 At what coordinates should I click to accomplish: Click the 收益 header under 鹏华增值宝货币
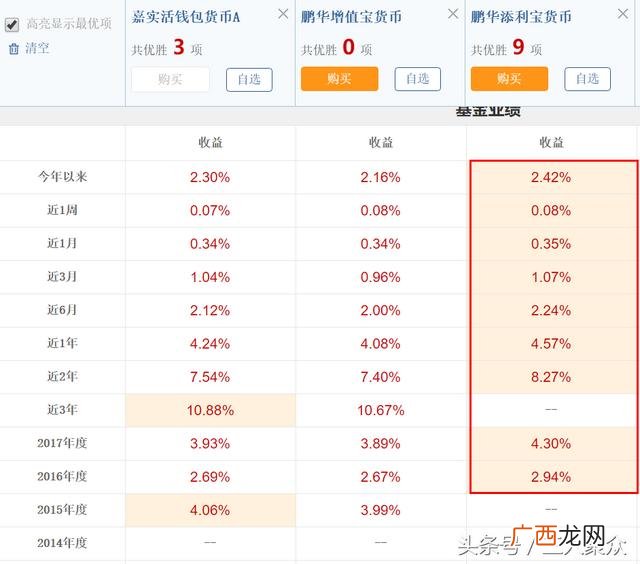coord(381,142)
